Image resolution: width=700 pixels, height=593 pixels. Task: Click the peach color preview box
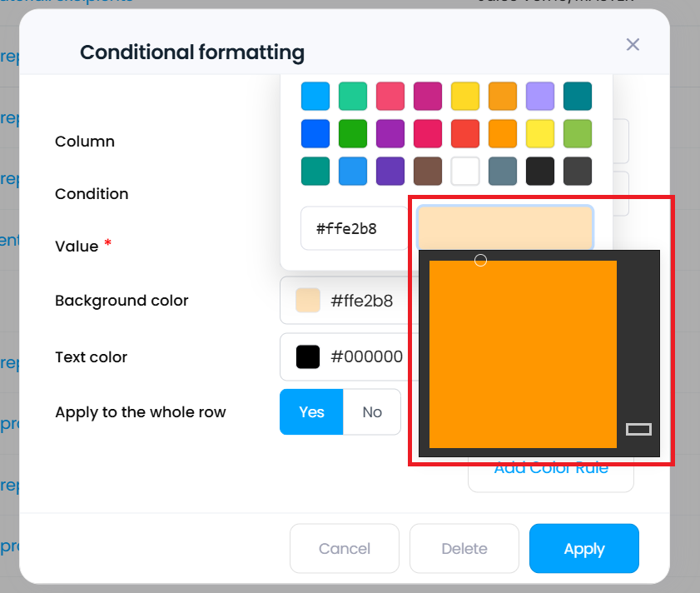coord(505,227)
